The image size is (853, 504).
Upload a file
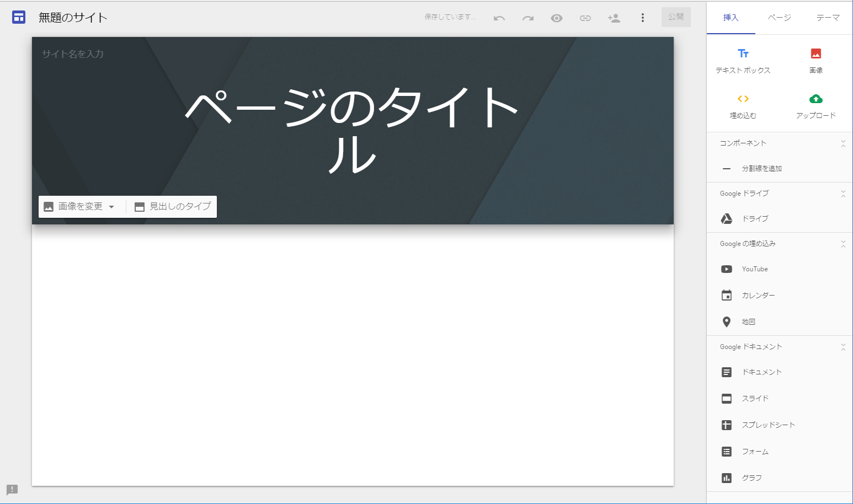[816, 106]
